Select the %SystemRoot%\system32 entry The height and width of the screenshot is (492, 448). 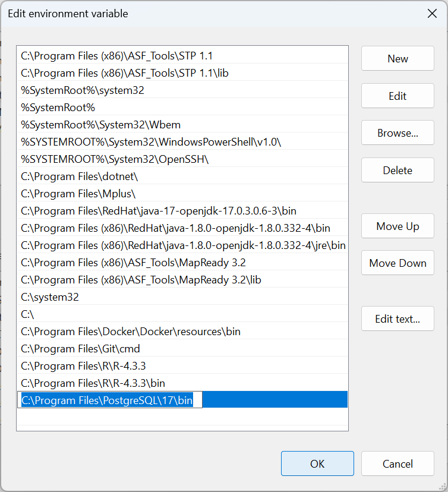pos(83,90)
